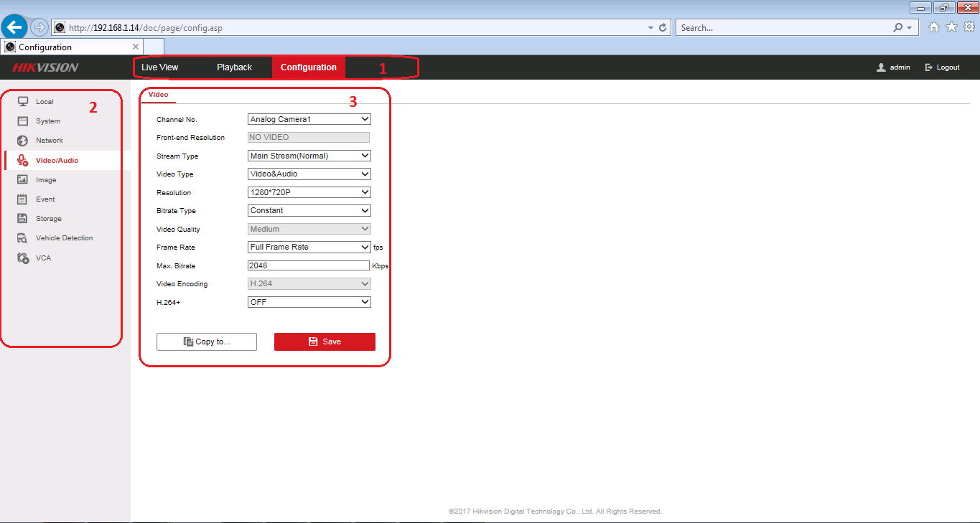The height and width of the screenshot is (523, 980).
Task: Click the Max. Bitrate input field
Action: click(308, 265)
